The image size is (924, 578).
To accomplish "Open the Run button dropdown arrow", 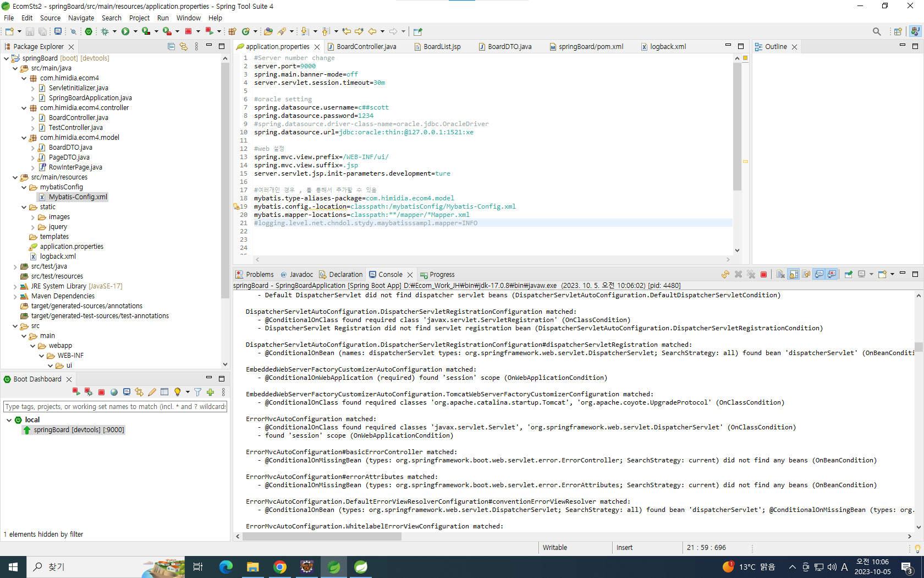I will [135, 31].
